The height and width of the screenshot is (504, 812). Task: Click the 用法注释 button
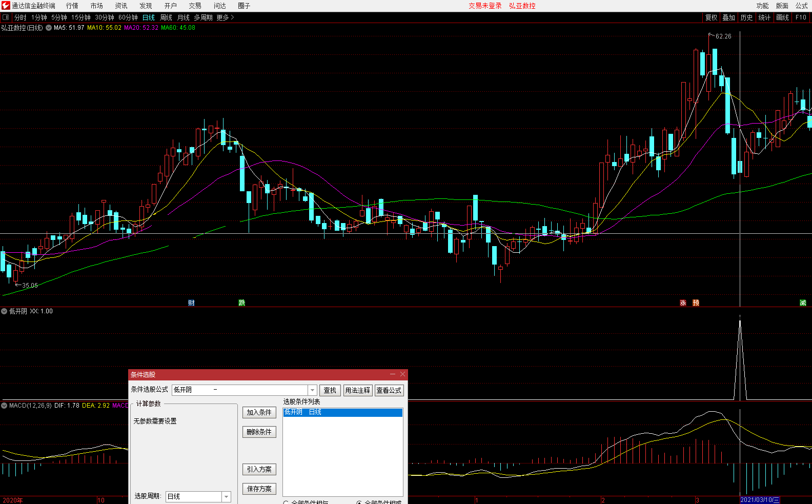[x=357, y=390]
